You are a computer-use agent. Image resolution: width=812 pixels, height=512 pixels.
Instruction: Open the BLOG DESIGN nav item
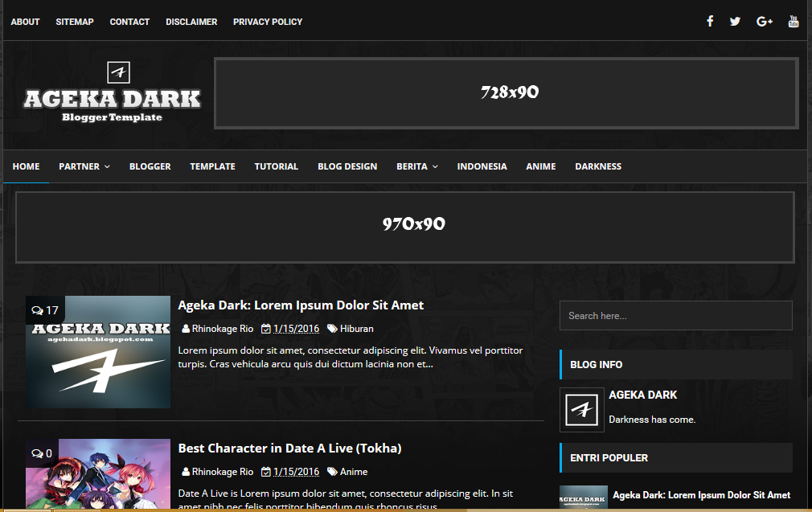click(347, 166)
